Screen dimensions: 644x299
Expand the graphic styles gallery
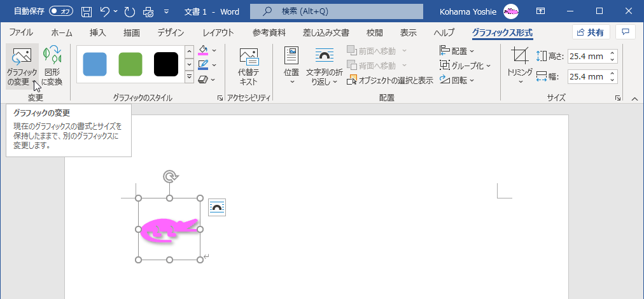(190, 76)
